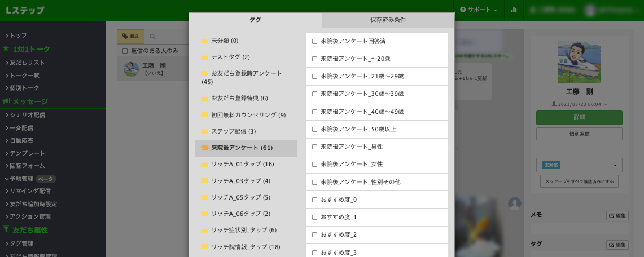Open the 未分類 folder icon

click(205, 41)
